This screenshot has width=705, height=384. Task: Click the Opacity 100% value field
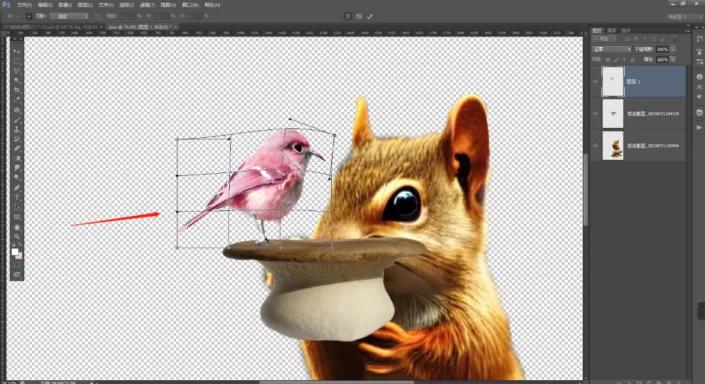click(x=662, y=49)
